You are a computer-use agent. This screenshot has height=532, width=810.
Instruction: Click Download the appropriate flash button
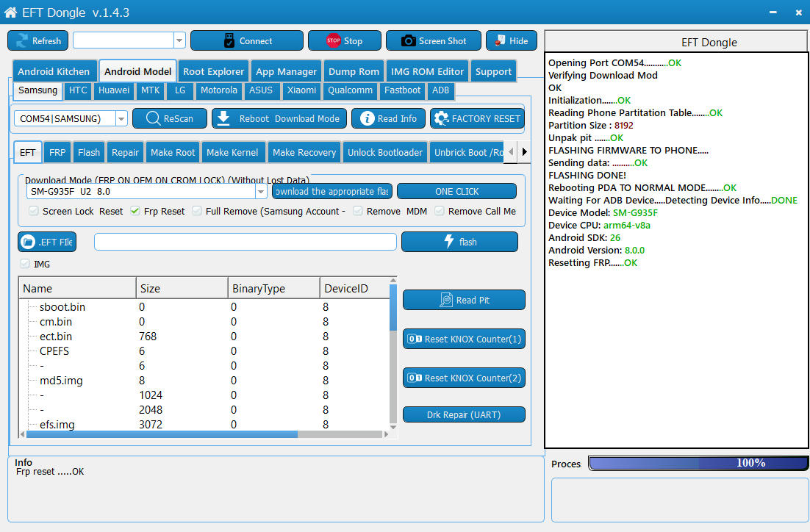point(332,191)
